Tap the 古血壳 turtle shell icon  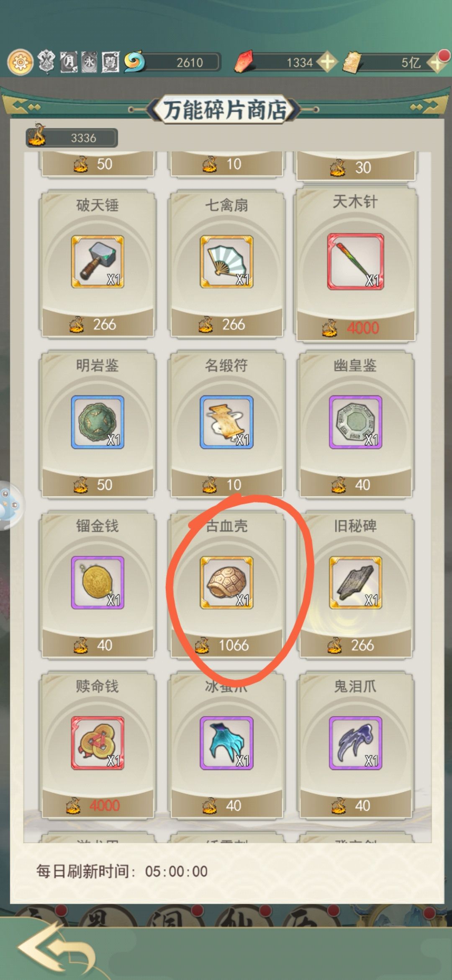(226, 582)
